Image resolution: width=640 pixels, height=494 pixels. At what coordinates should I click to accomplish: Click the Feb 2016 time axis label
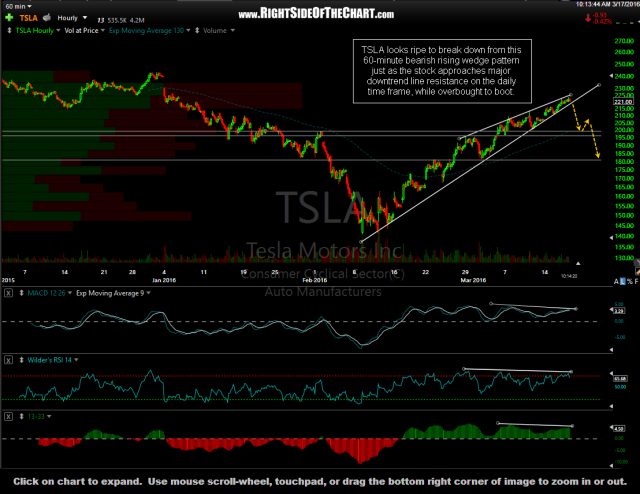[x=315, y=280]
